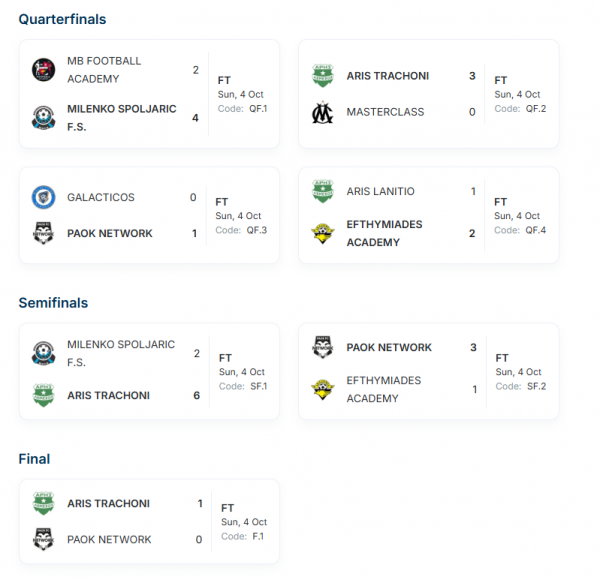Open MASTERCLASS team name link
Screen dimensions: 600x580
[x=385, y=112]
